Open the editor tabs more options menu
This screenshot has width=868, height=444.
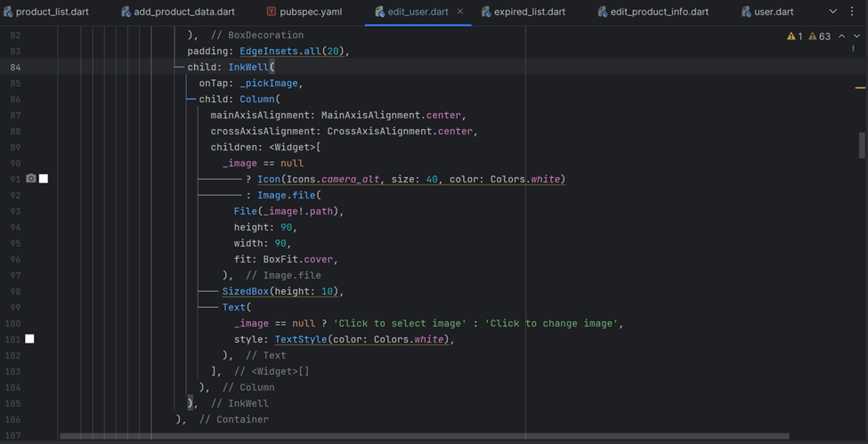(x=851, y=11)
